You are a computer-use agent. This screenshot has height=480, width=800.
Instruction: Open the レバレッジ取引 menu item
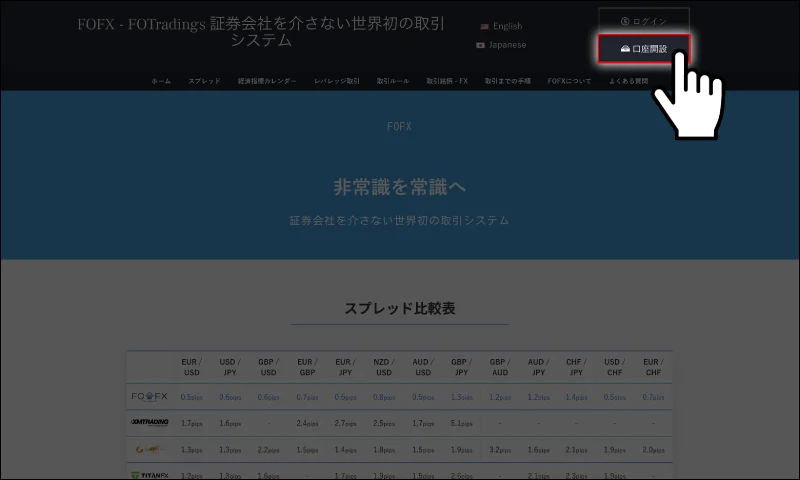click(336, 80)
